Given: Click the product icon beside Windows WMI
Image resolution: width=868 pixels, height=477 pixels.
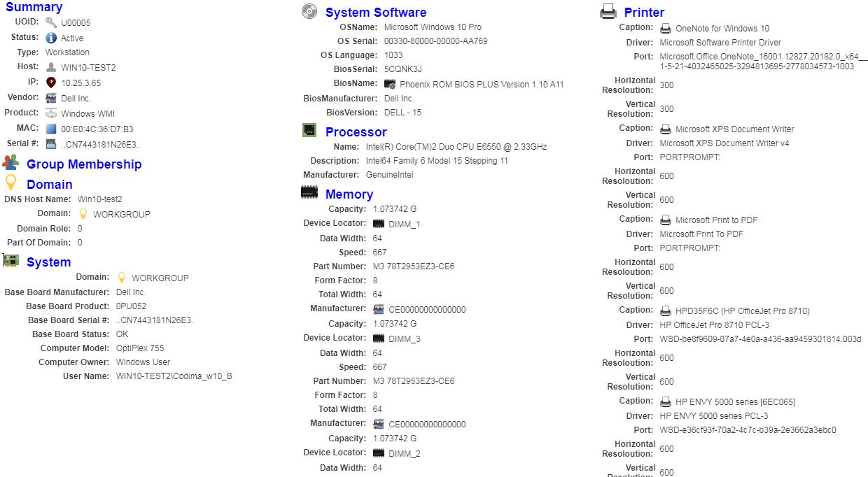Looking at the screenshot, I should tap(51, 113).
